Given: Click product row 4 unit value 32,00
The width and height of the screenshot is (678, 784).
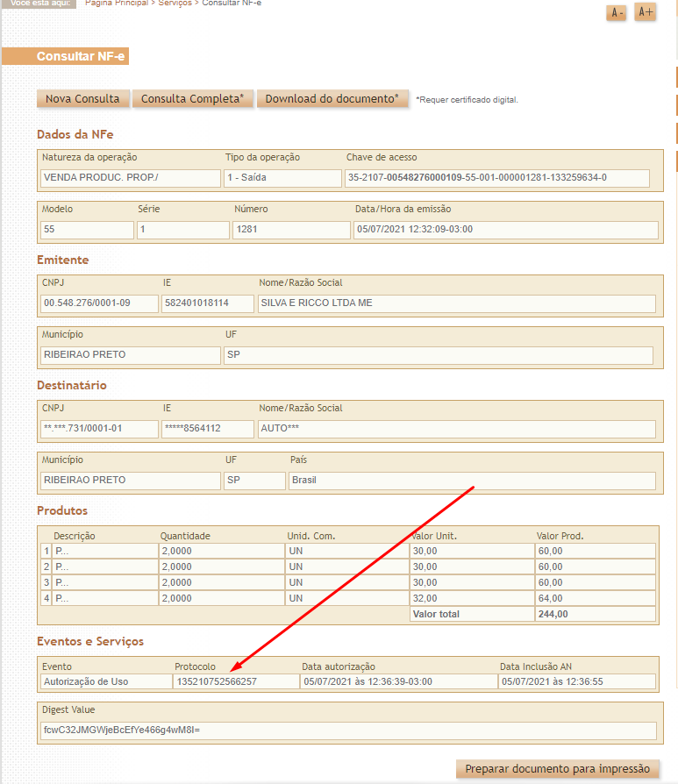Looking at the screenshot, I should (x=472, y=598).
